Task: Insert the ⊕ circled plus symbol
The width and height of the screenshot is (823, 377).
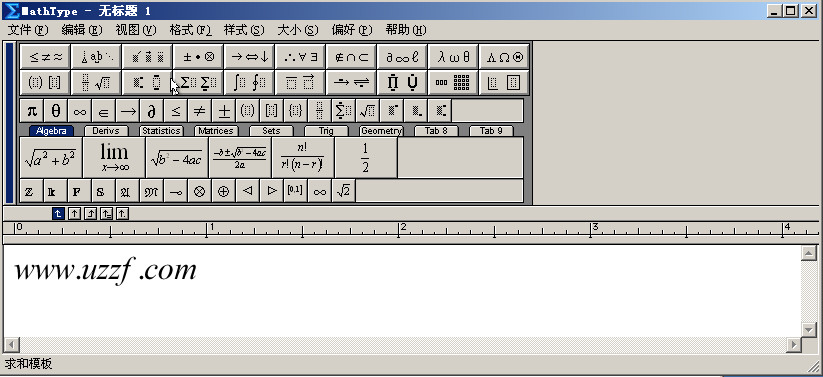Action: [x=224, y=191]
